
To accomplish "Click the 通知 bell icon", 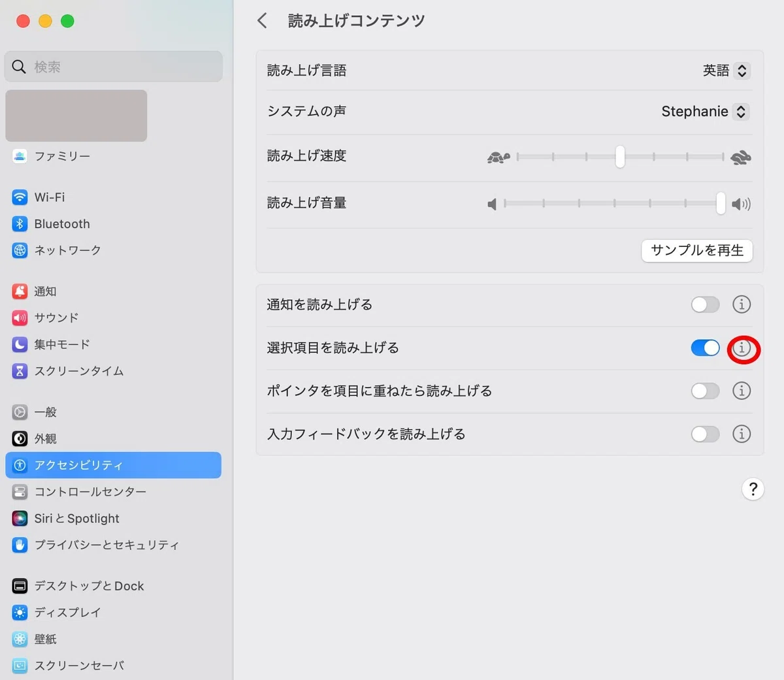I will point(20,291).
